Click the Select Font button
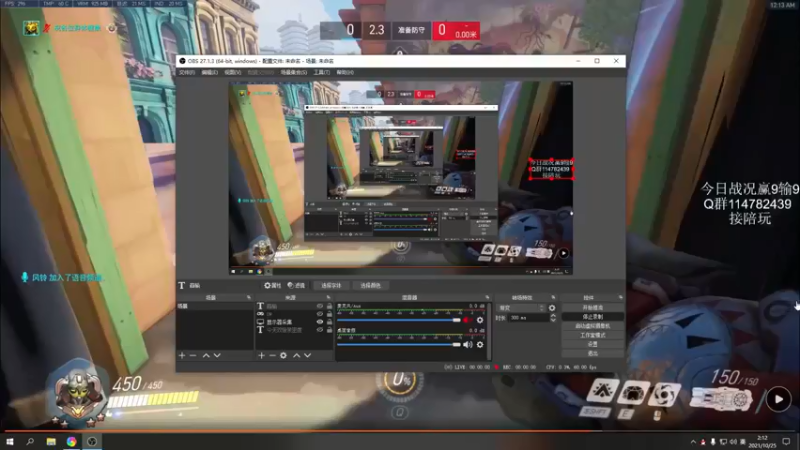 (331, 285)
